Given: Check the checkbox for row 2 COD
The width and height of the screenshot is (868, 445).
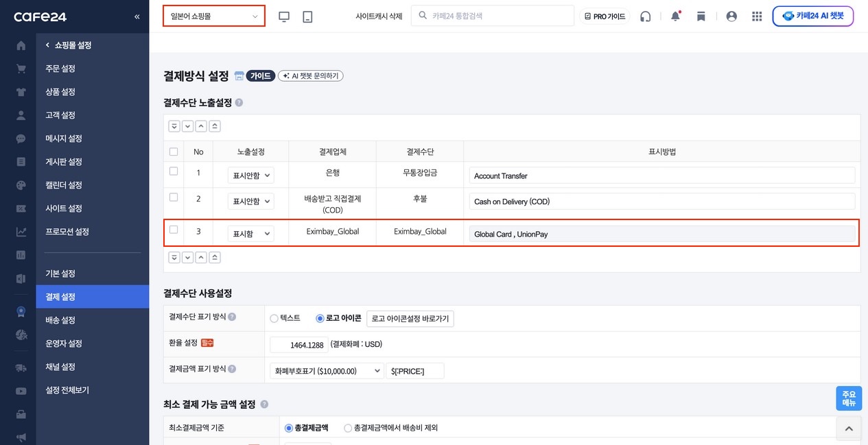Looking at the screenshot, I should tap(174, 197).
